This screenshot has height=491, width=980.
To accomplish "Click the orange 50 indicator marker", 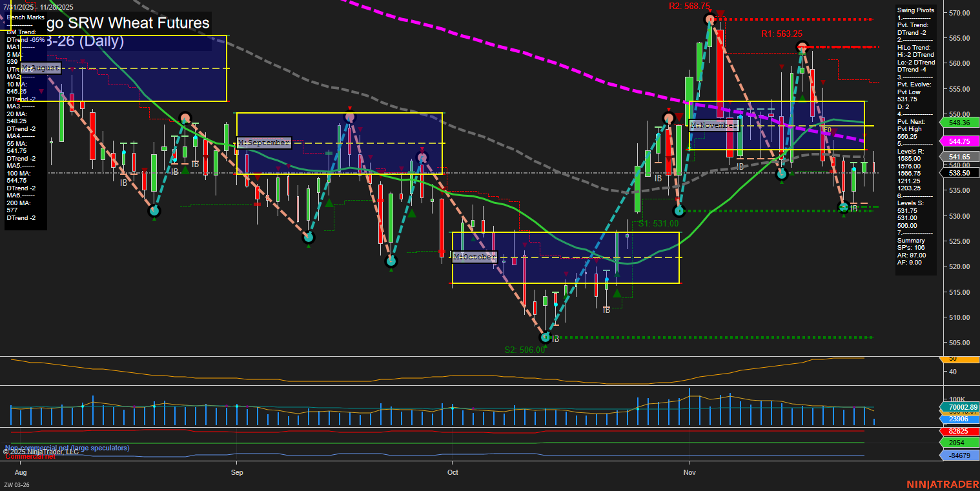I will [x=961, y=359].
